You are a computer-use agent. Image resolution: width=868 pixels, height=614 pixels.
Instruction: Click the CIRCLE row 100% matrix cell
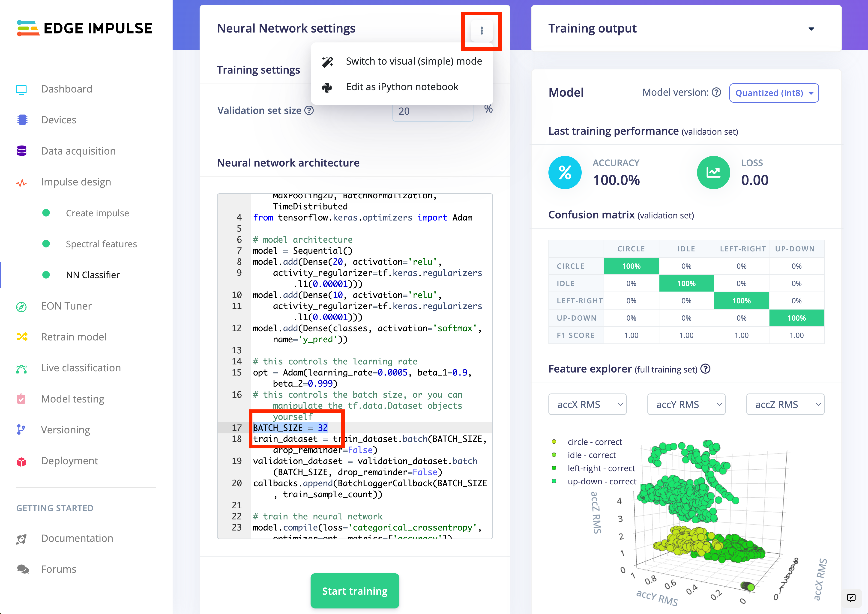coord(631,266)
